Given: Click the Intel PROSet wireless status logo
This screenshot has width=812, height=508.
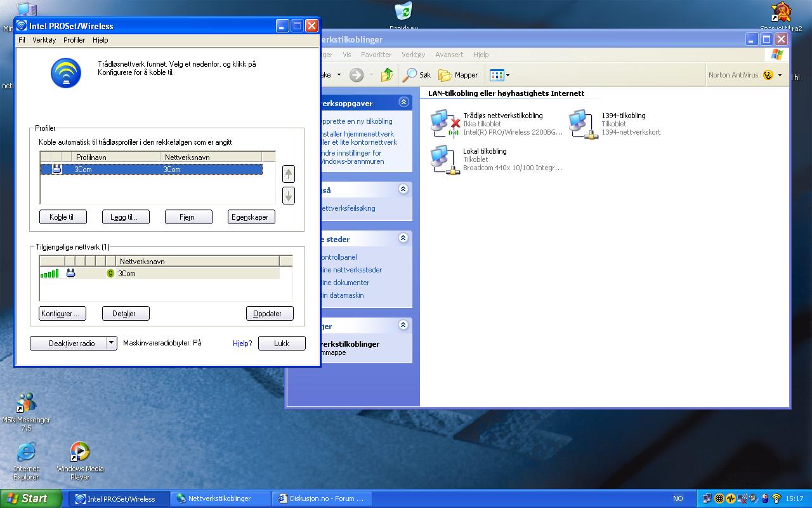Looking at the screenshot, I should 66,73.
